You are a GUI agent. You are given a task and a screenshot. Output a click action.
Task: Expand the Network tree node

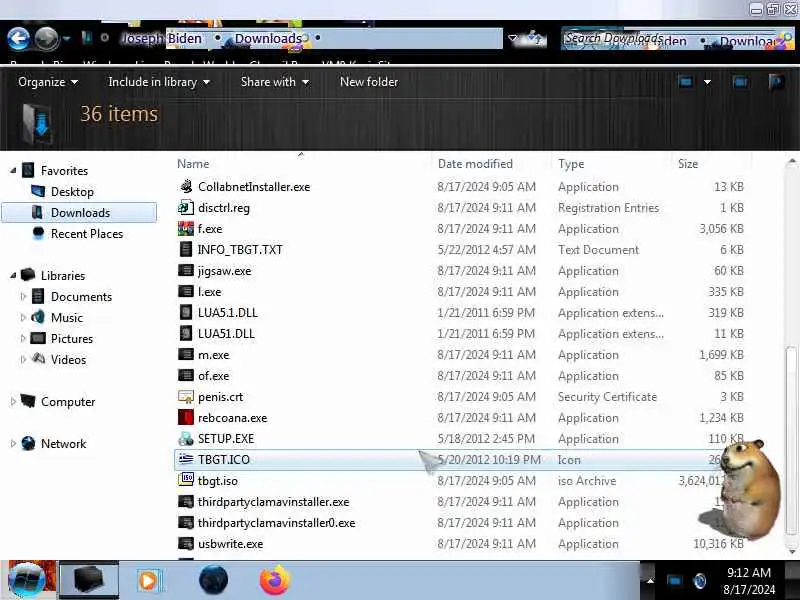click(13, 443)
